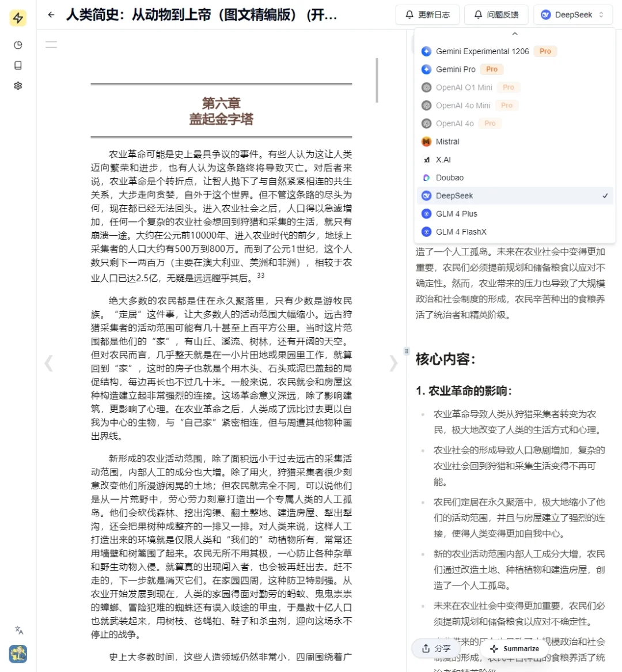Click the X.AI logo icon

[x=426, y=160]
